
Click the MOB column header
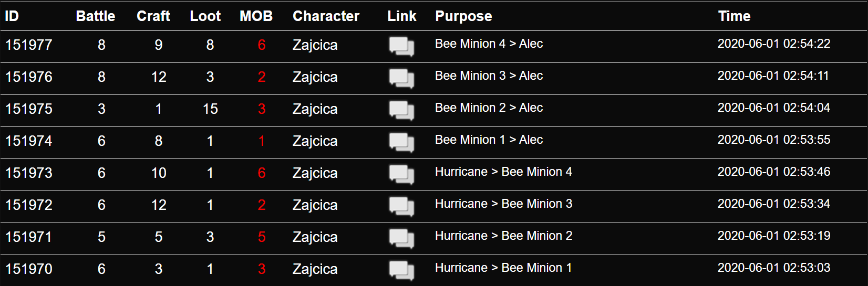[256, 16]
